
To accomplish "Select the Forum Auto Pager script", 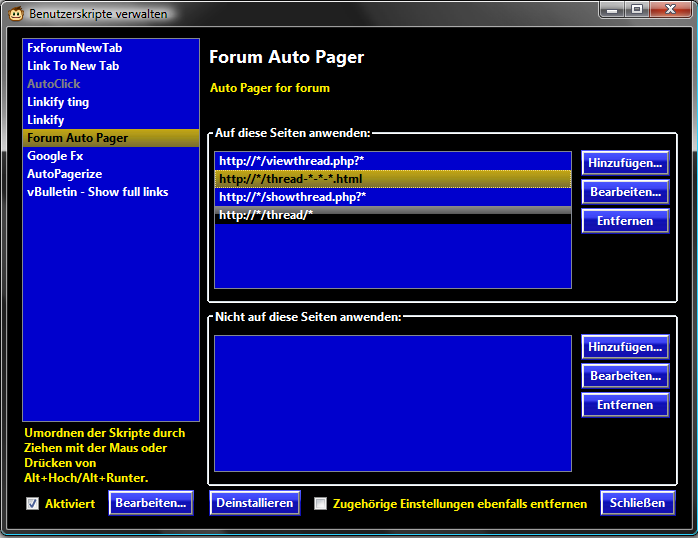I will pyautogui.click(x=111, y=138).
